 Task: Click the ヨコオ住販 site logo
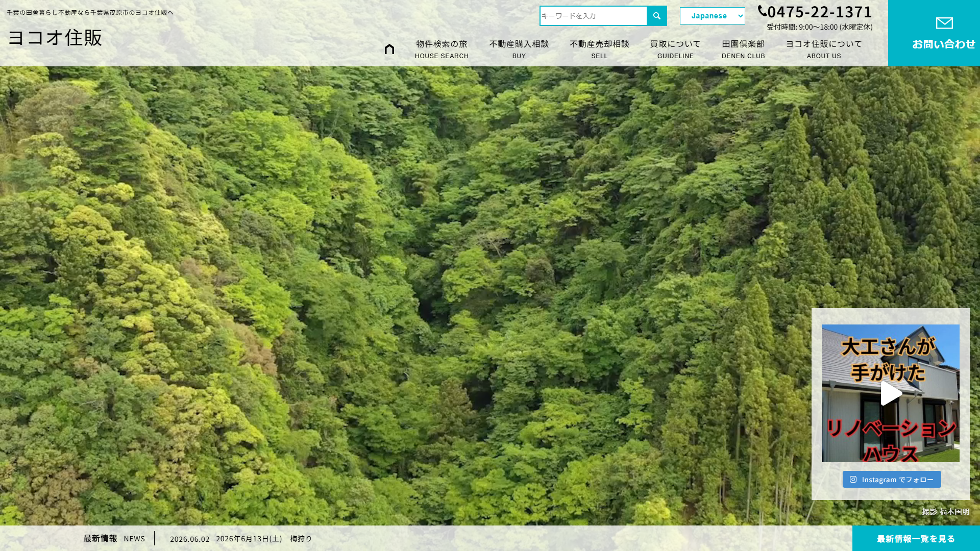point(55,38)
